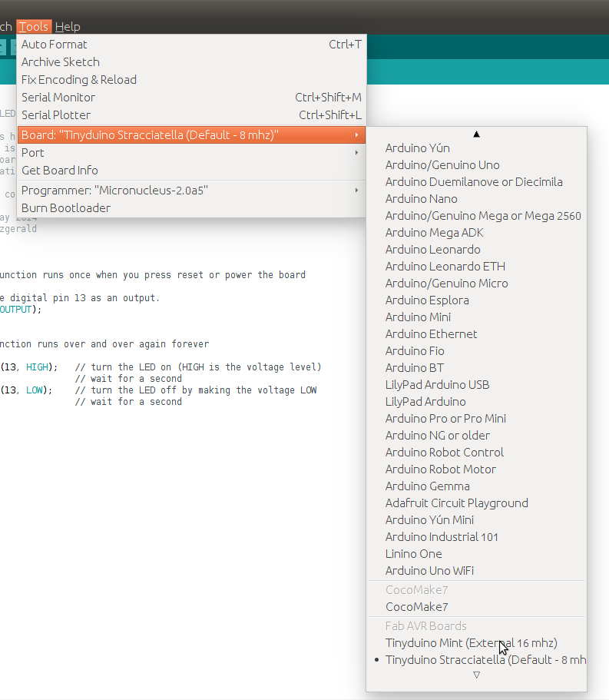Image resolution: width=609 pixels, height=700 pixels.
Task: Choose Arduino BT
Action: 476,368
